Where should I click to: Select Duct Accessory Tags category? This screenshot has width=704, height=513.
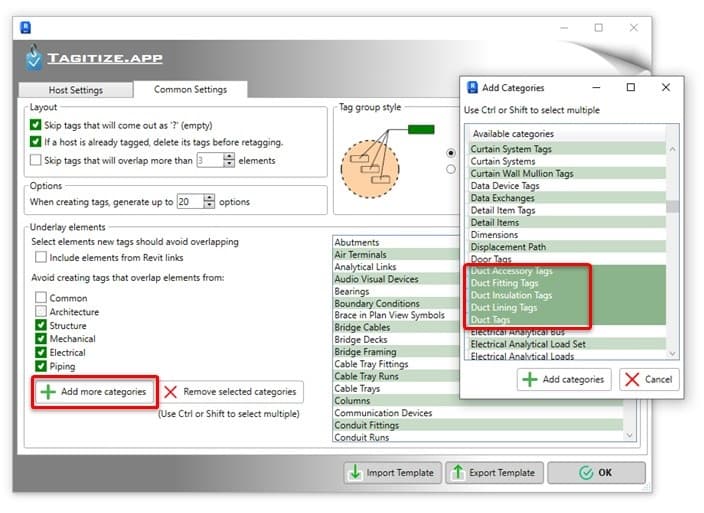pyautogui.click(x=568, y=271)
